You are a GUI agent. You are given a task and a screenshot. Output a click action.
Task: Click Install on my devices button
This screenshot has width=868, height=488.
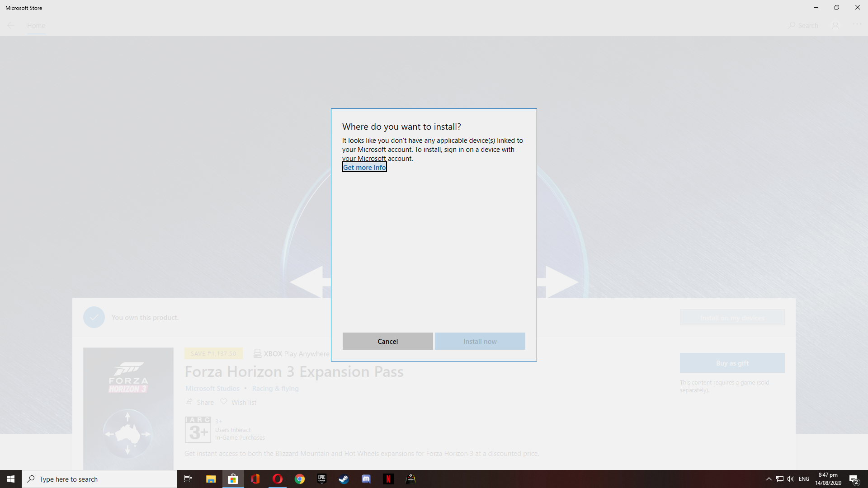[732, 318]
